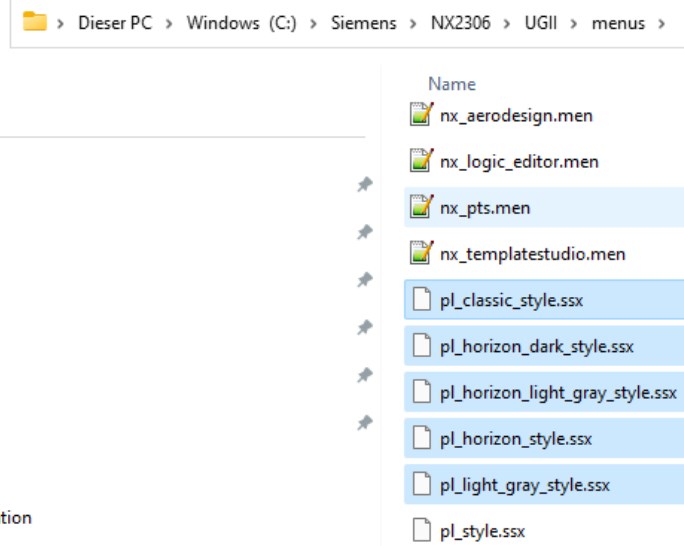The width and height of the screenshot is (684, 546).
Task: Select pl_horizon_style.ssx file name
Action: click(x=516, y=439)
